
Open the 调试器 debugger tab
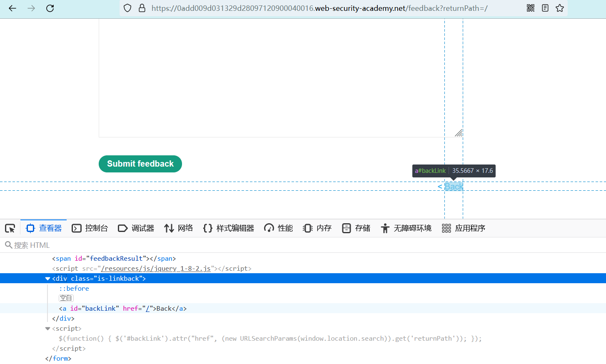click(136, 228)
